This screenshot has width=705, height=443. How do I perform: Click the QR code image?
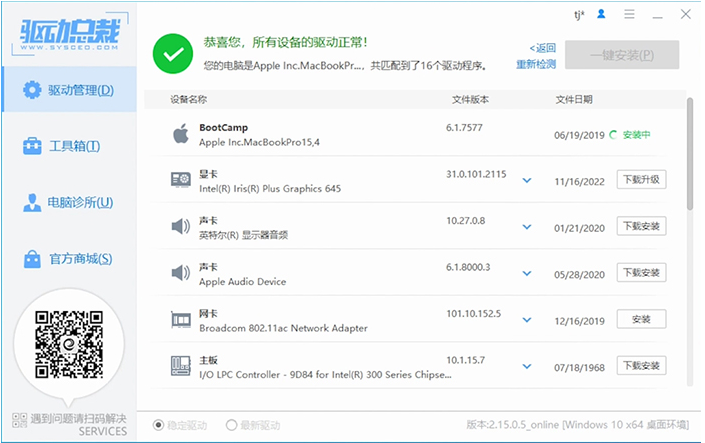pyautogui.click(x=69, y=344)
